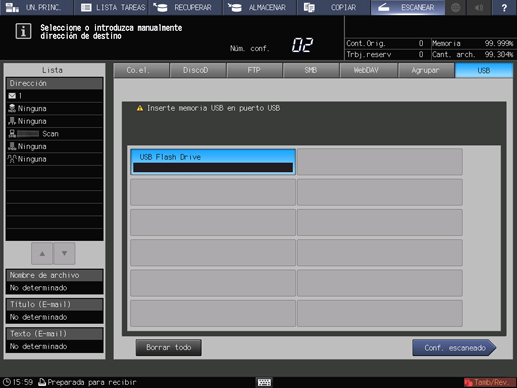The height and width of the screenshot is (388, 517).
Task: Switch to the Co.el. tab
Action: (x=141, y=70)
